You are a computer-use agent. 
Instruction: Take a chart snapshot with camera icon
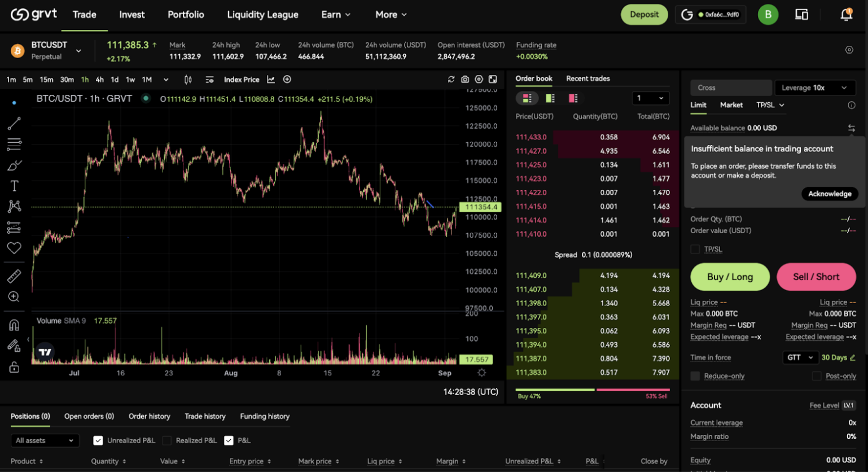(465, 80)
